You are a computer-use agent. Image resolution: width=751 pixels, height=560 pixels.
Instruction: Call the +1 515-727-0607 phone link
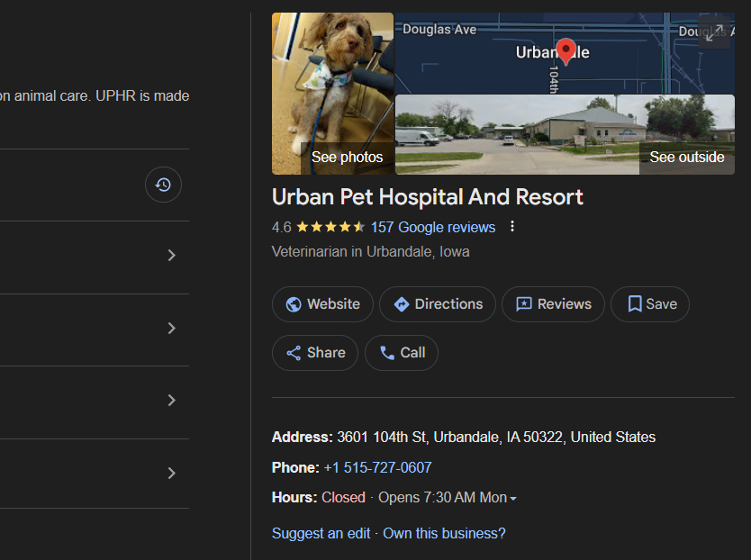(x=376, y=467)
